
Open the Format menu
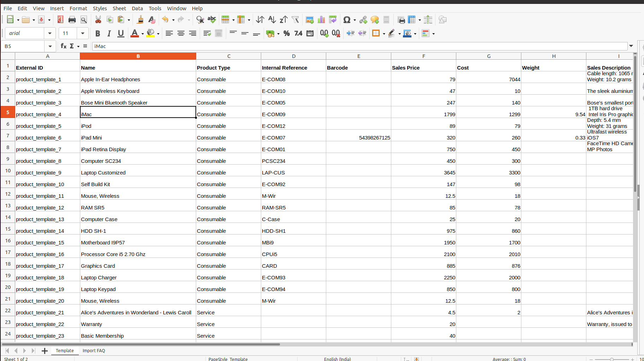point(78,8)
